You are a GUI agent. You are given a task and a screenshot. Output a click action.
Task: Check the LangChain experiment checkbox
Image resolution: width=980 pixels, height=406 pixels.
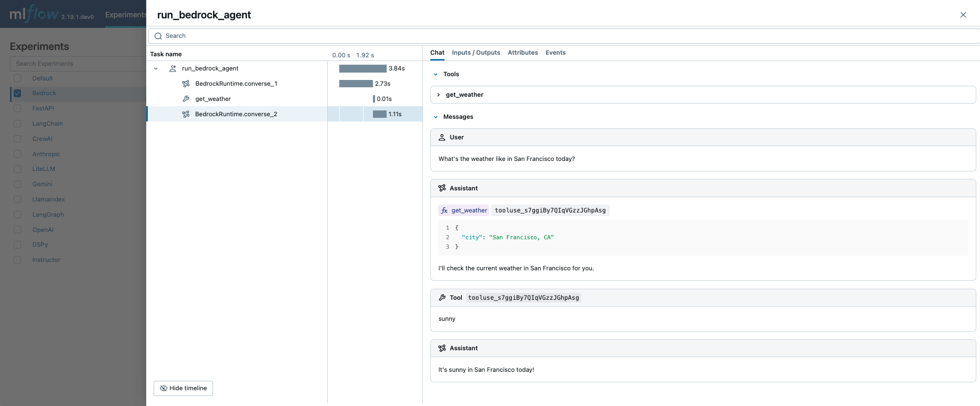tap(17, 124)
